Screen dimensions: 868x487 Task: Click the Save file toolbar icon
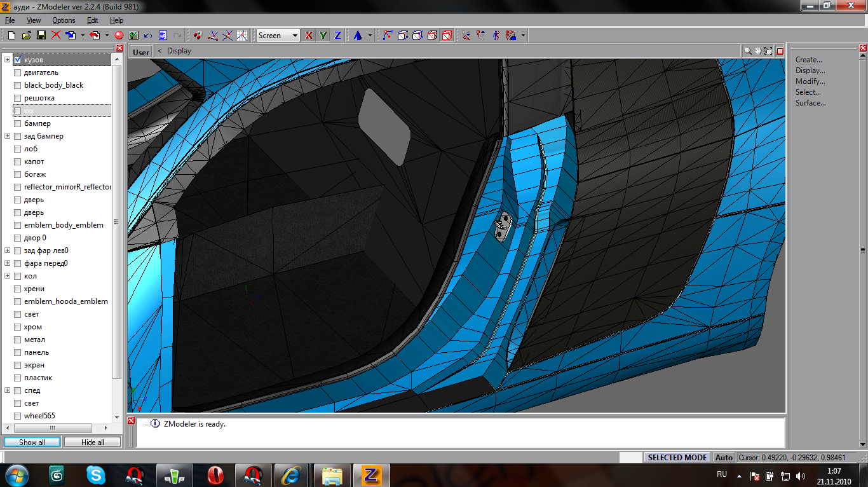(x=41, y=36)
